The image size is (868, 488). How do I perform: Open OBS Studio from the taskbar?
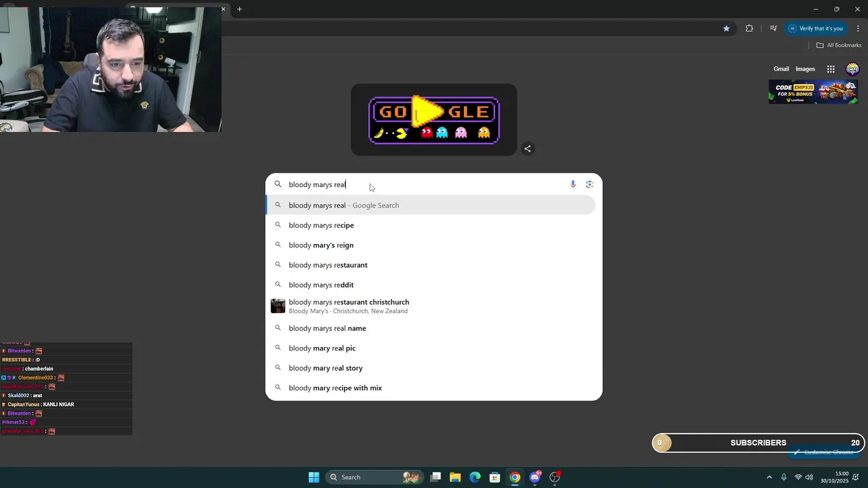(555, 477)
